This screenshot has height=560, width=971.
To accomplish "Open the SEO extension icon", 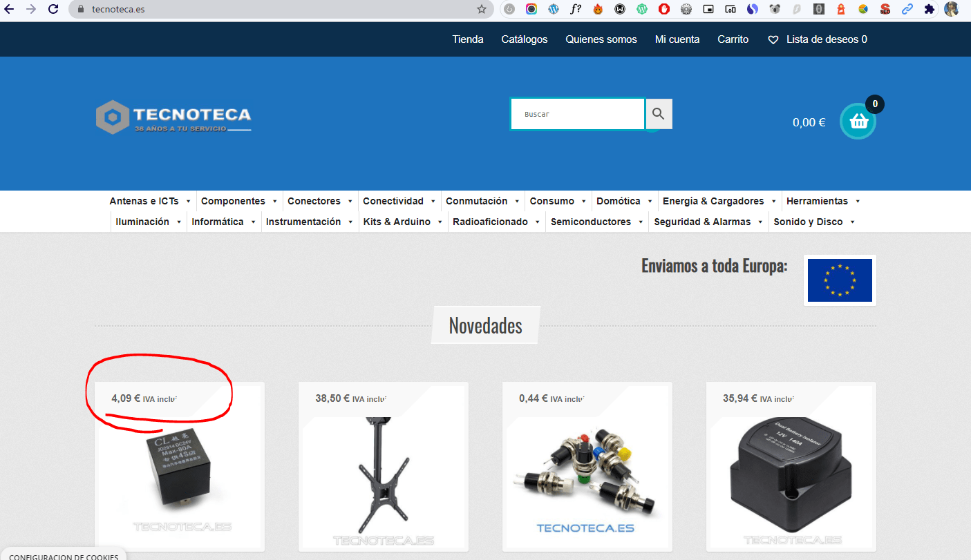I will point(885,9).
